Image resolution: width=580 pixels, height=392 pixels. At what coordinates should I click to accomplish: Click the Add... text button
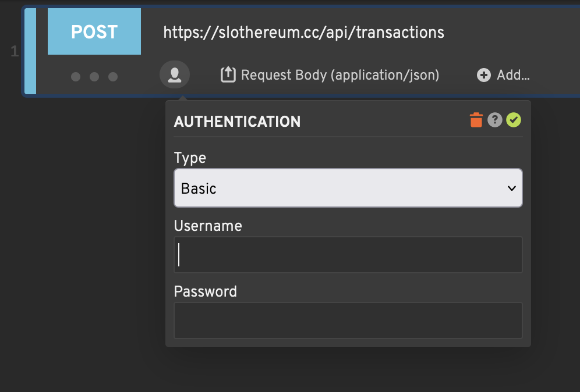click(x=513, y=75)
